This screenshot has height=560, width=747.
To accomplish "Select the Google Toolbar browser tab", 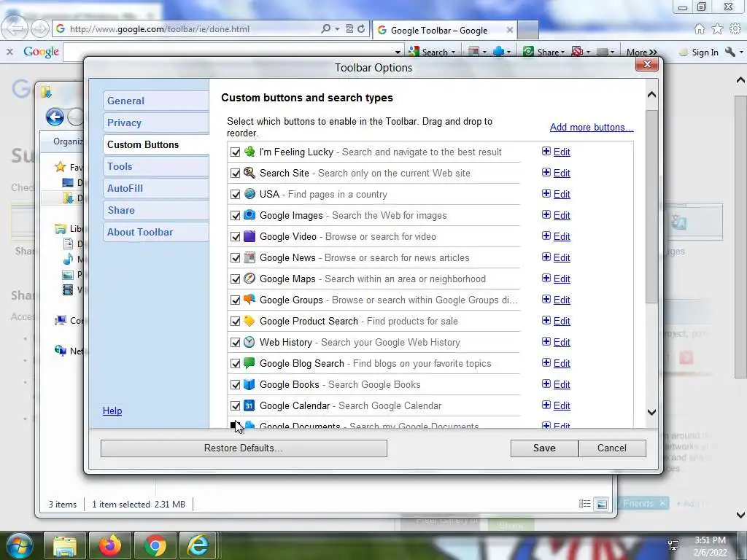I will point(444,30).
